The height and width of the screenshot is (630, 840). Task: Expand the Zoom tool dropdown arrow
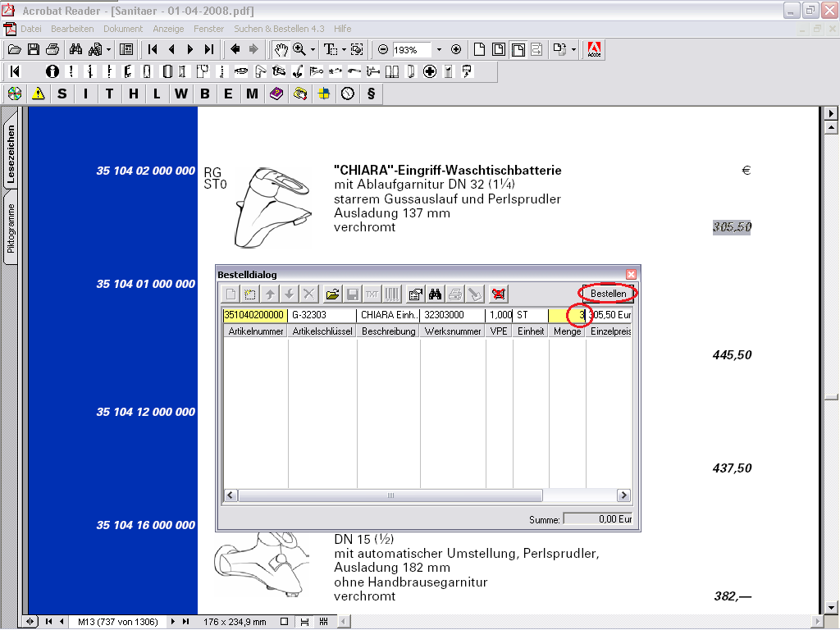(313, 50)
